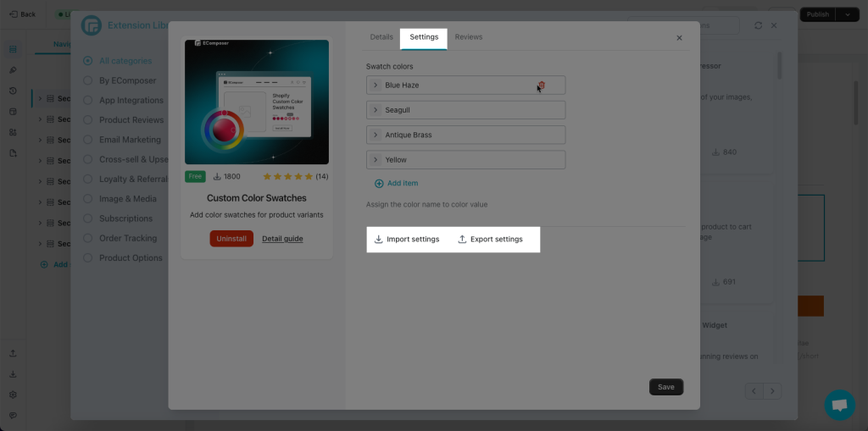Select the App Integrations category radio

tap(87, 100)
